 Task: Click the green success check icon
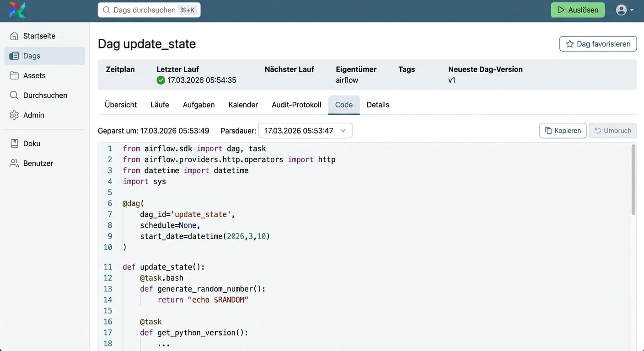[161, 80]
